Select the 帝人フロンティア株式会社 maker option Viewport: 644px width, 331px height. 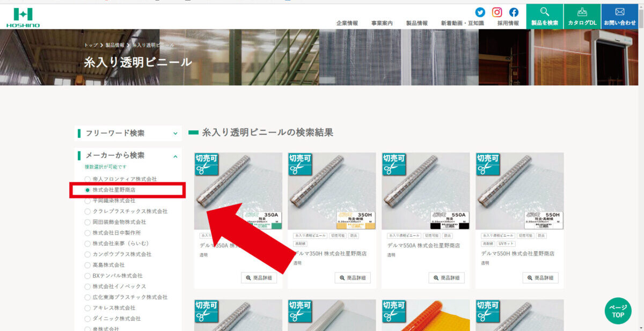click(121, 179)
